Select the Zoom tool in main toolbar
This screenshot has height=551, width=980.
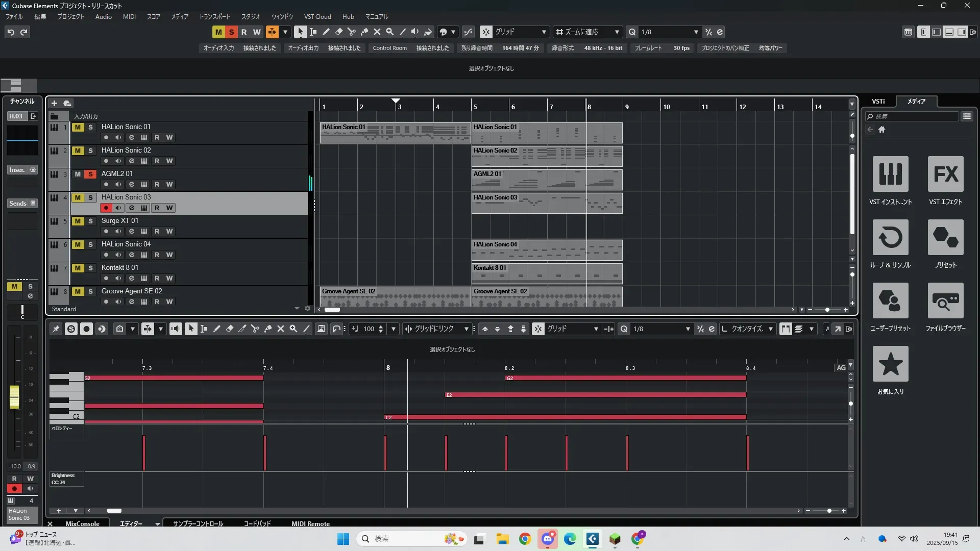pyautogui.click(x=390, y=32)
